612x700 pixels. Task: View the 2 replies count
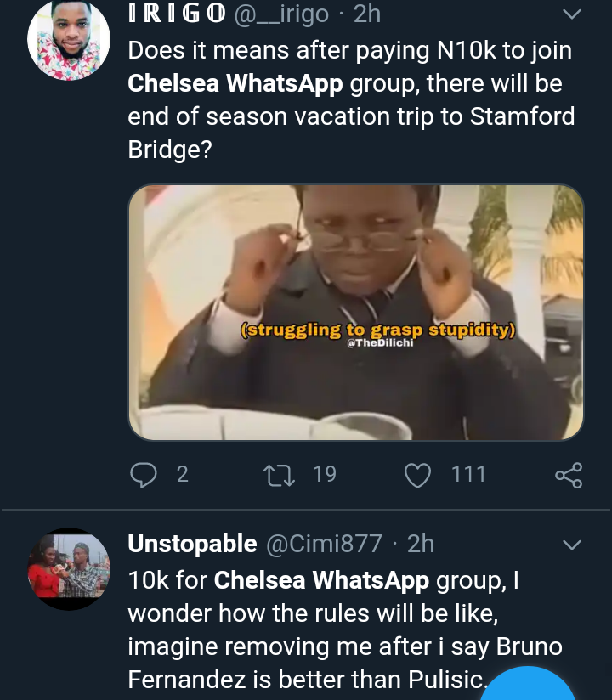pos(182,474)
